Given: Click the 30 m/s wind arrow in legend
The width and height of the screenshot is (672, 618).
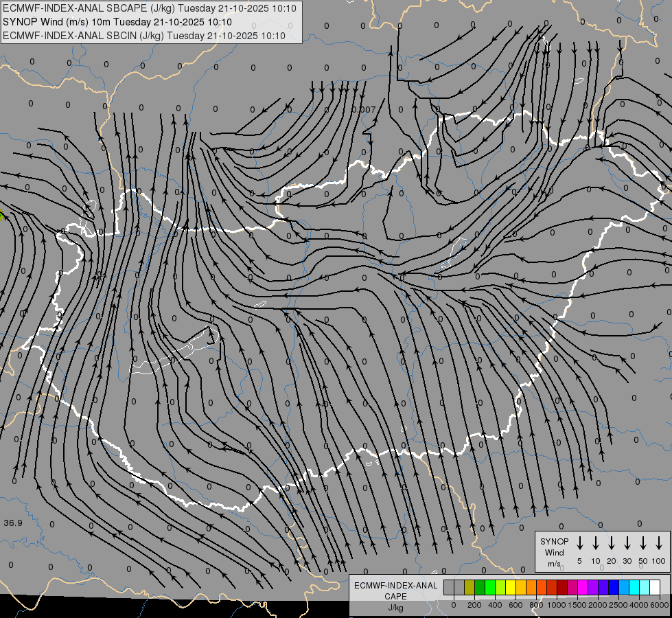Looking at the screenshot, I should 627,543.
